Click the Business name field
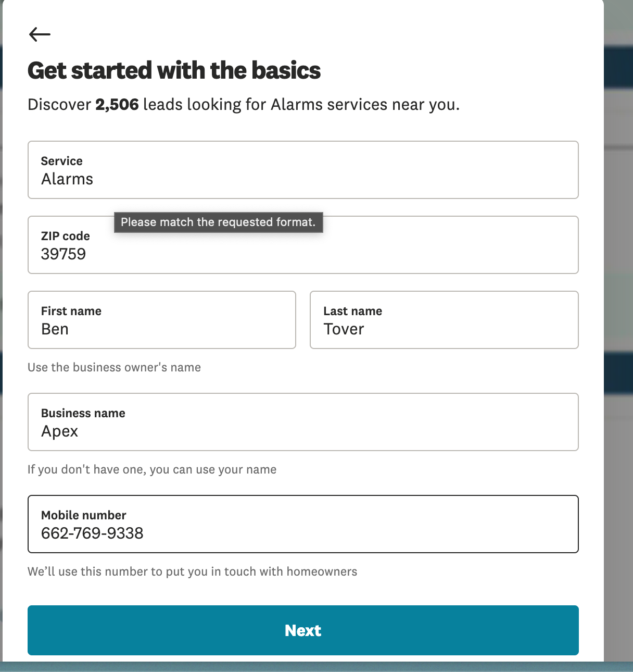This screenshot has height=672, width=633. (302, 422)
